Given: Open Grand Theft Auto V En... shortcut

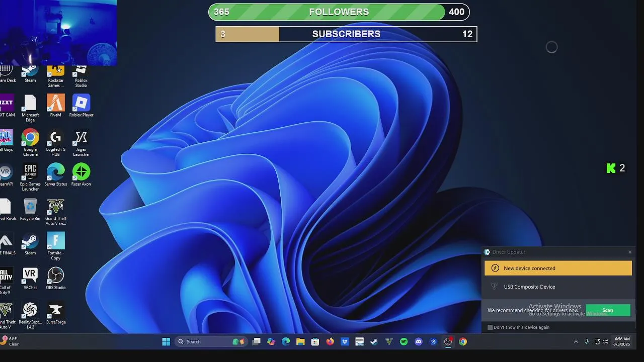Looking at the screenshot, I should pyautogui.click(x=56, y=212).
